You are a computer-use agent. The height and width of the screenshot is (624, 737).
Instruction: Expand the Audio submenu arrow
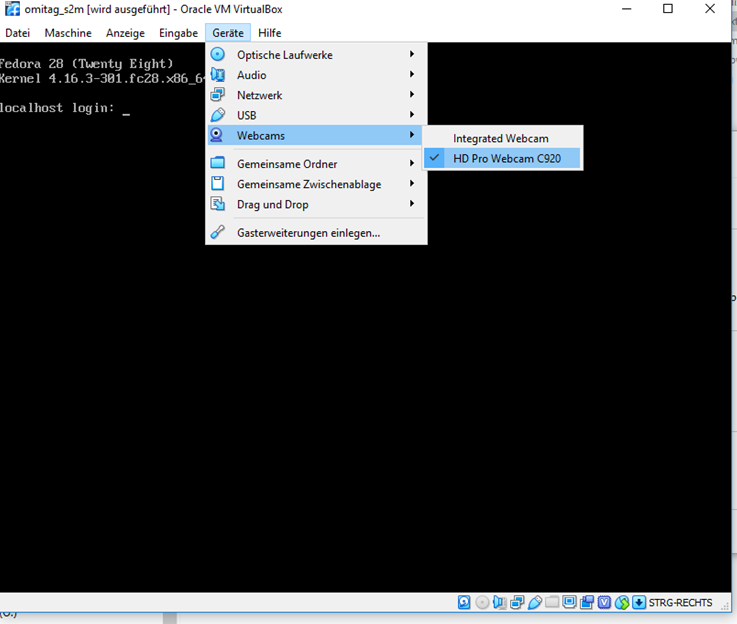pyautogui.click(x=411, y=75)
